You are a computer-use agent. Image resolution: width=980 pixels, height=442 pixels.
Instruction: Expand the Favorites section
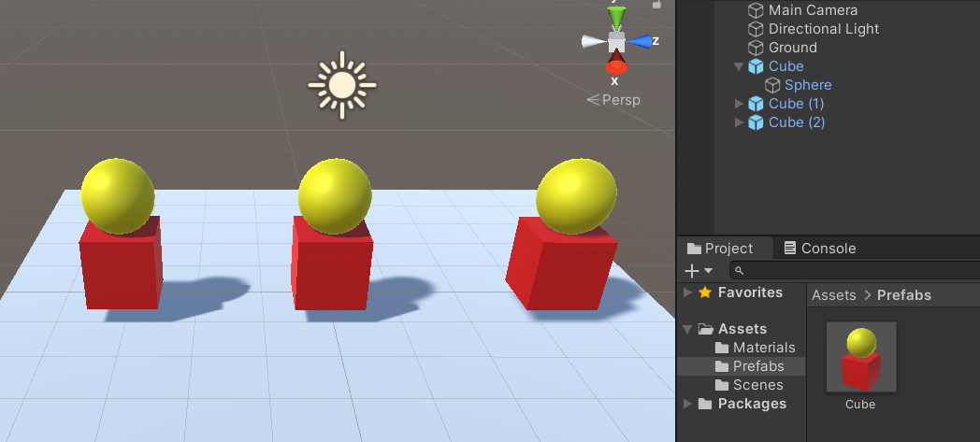tap(687, 292)
